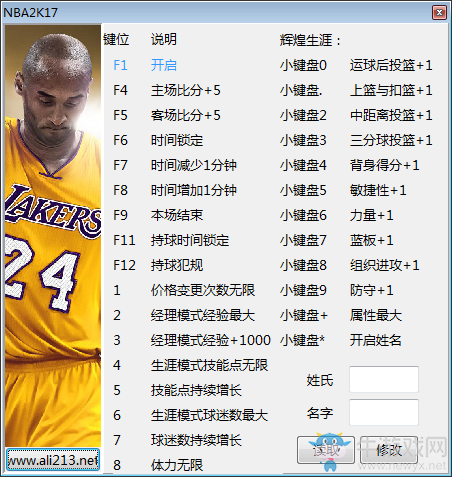Select the 键位 column header
The width and height of the screenshot is (452, 477).
116,39
